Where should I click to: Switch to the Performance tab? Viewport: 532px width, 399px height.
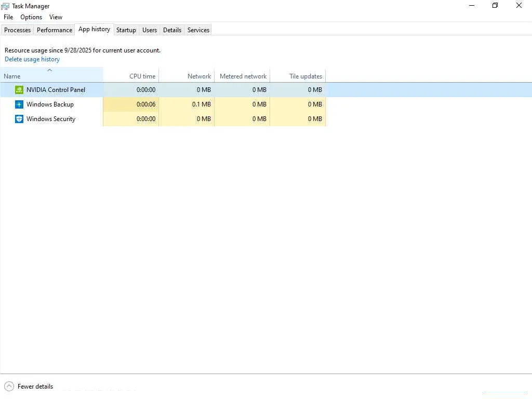[54, 30]
